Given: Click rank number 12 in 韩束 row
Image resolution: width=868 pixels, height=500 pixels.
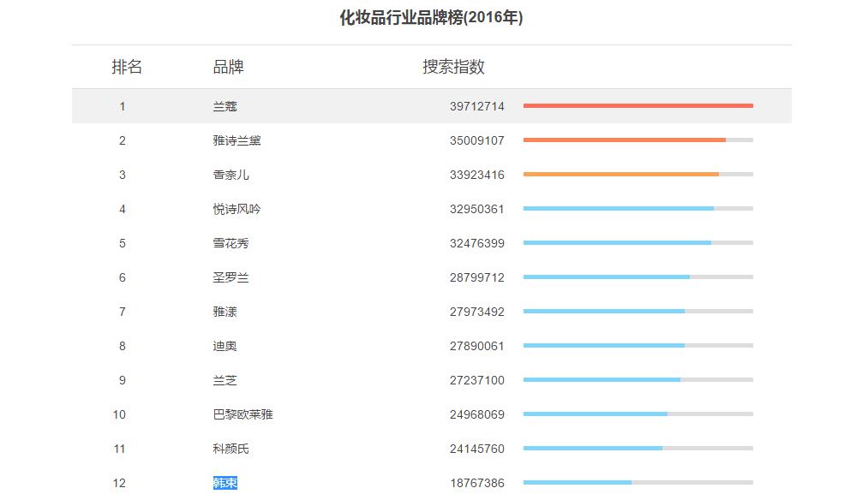Looking at the screenshot, I should pos(120,484).
